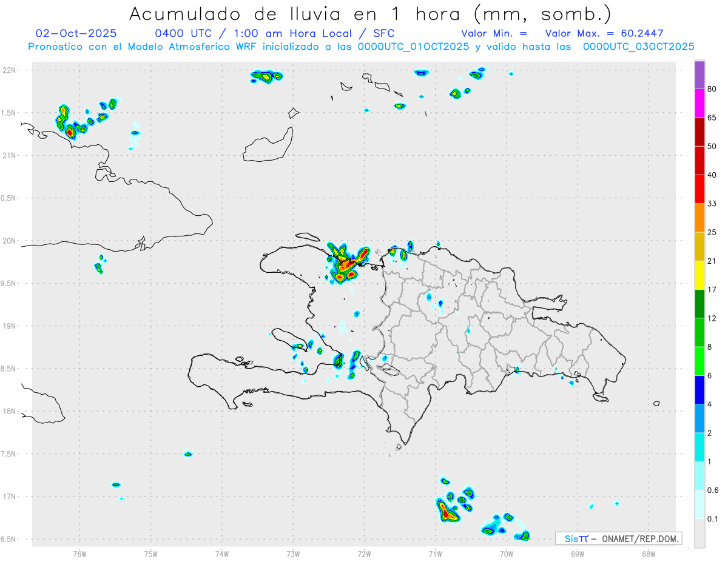Viewport: 728px width, 562px height.
Task: Click the '80' legend tick value
Action: click(x=712, y=90)
